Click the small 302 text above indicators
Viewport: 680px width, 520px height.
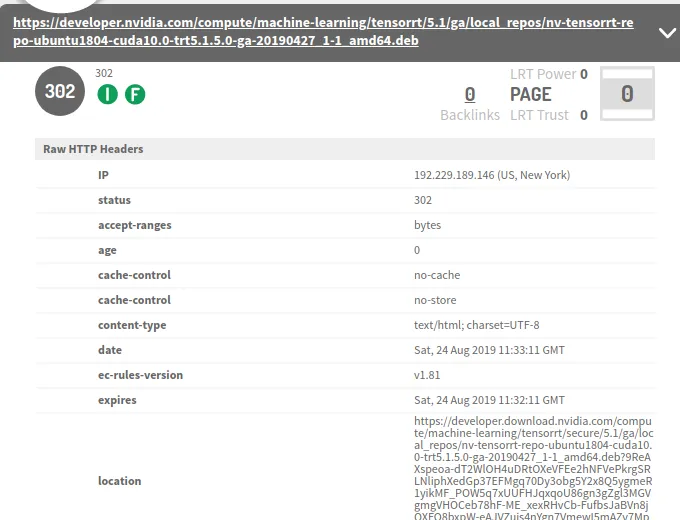click(104, 73)
